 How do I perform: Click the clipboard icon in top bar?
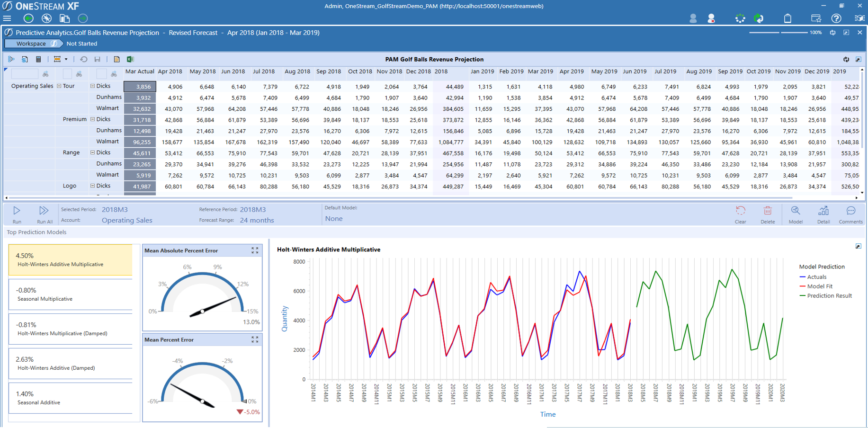tap(787, 18)
